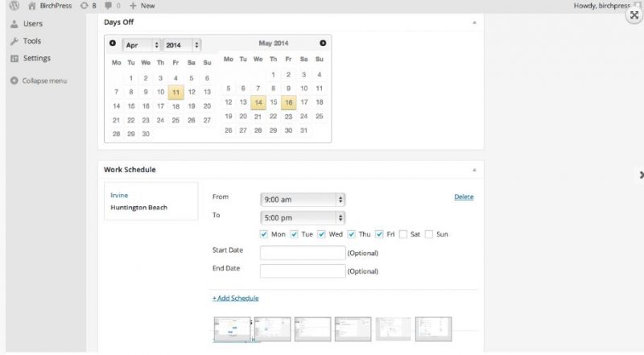This screenshot has height=355, width=644.
Task: Go to previous month in calendar
Action: [113, 43]
